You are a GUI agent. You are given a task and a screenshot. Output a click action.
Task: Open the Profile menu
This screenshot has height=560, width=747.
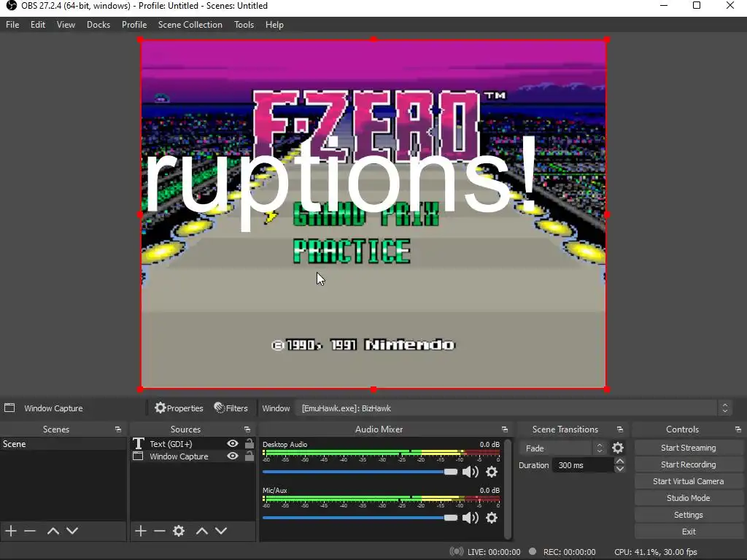click(134, 25)
